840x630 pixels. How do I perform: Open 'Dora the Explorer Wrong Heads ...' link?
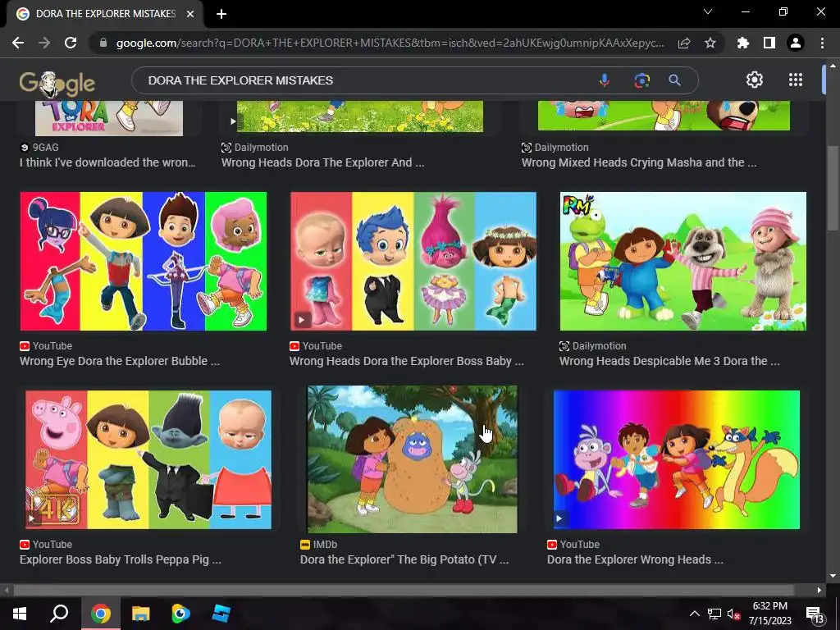pyautogui.click(x=635, y=559)
